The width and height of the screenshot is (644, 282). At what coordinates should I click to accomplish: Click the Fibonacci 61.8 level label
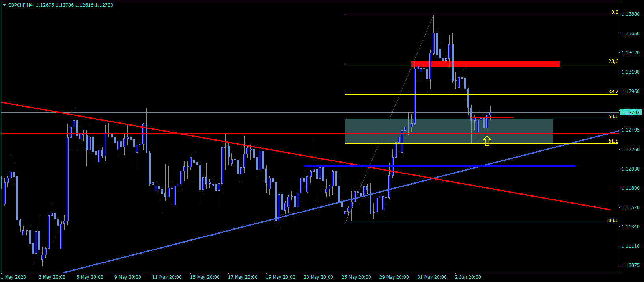tap(613, 141)
